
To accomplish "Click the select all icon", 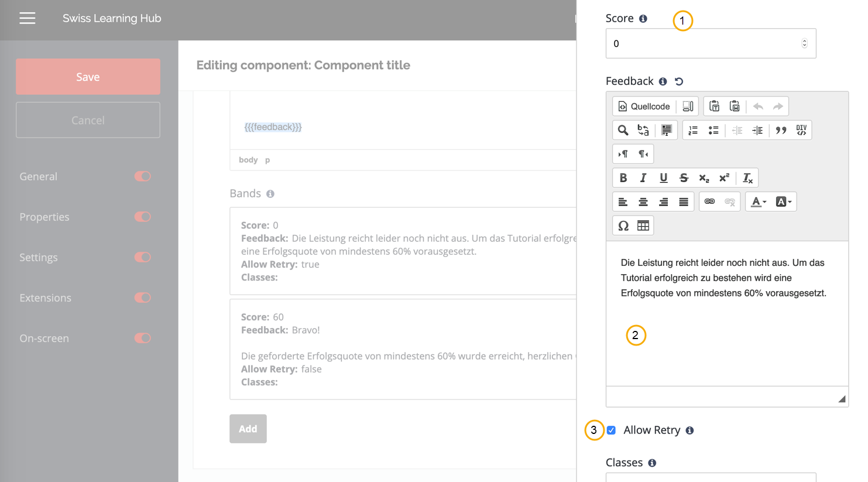I will (666, 130).
